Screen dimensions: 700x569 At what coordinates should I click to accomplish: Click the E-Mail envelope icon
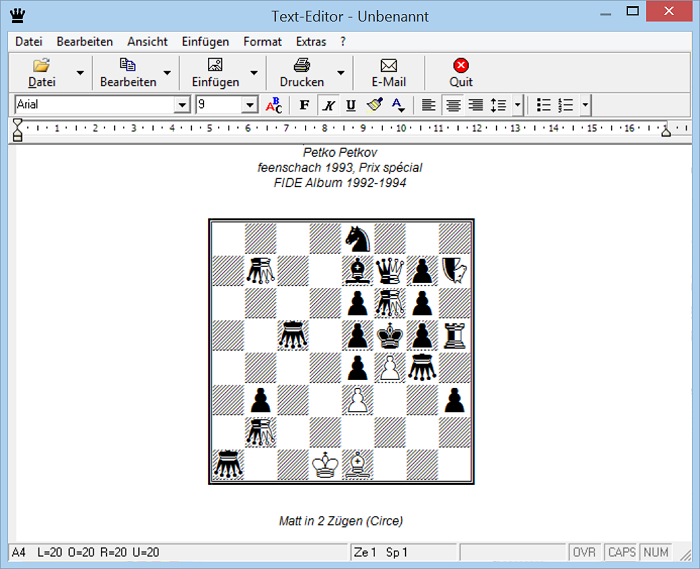tap(389, 66)
